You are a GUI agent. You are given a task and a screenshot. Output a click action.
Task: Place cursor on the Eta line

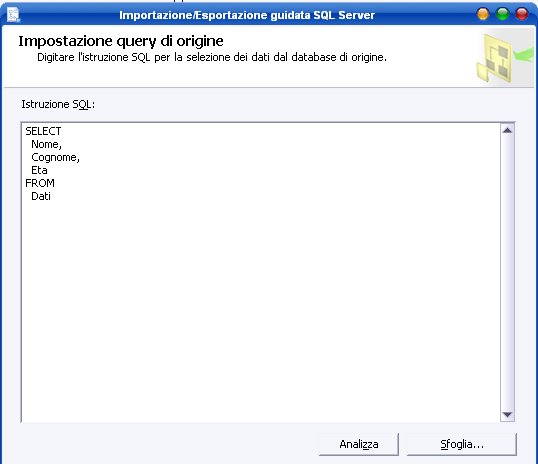[39, 170]
